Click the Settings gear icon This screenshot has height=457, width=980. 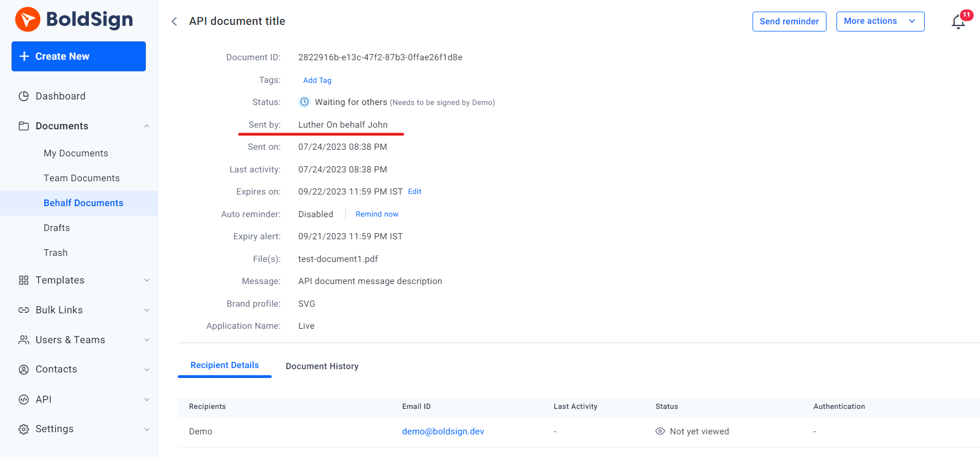click(x=24, y=429)
